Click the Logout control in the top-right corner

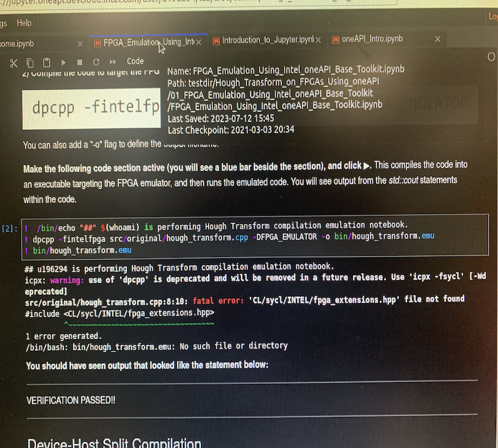(494, 17)
